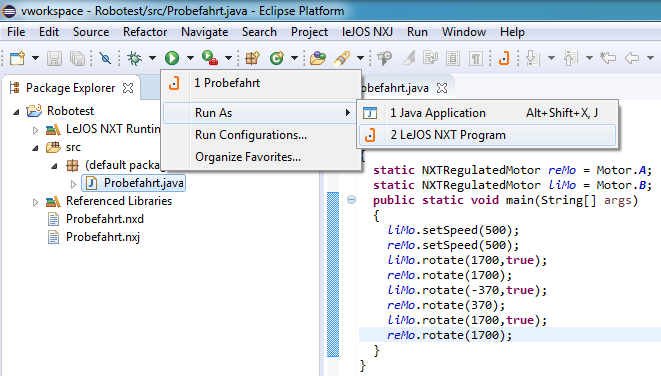Expand the Probefahrt.java tree node

[73, 184]
